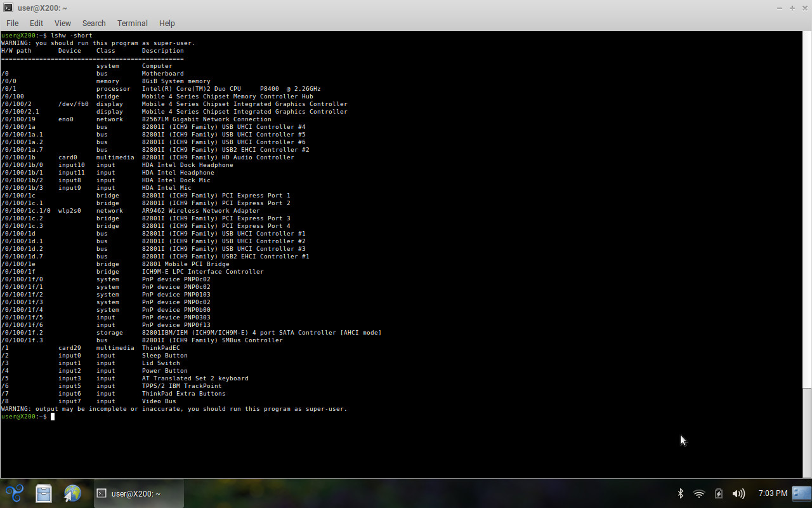Click 'ICH9M-E LPC Interface Controller' text

coord(203,272)
